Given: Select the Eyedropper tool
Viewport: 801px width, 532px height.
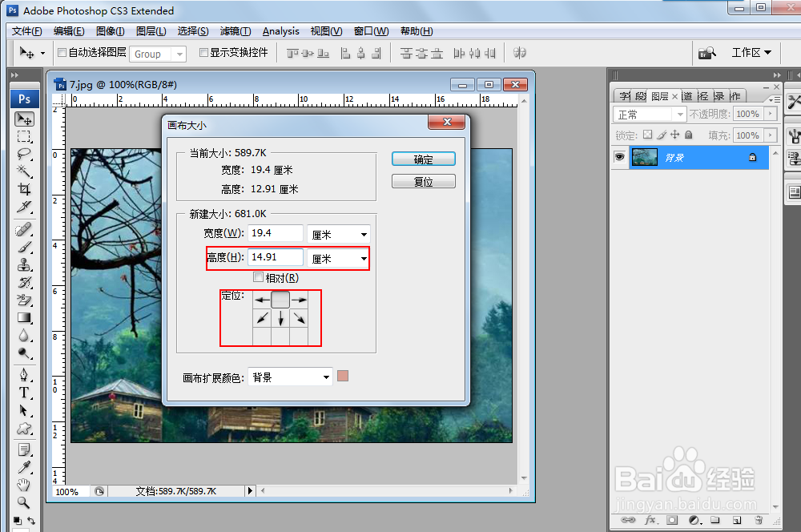Looking at the screenshot, I should (25, 466).
